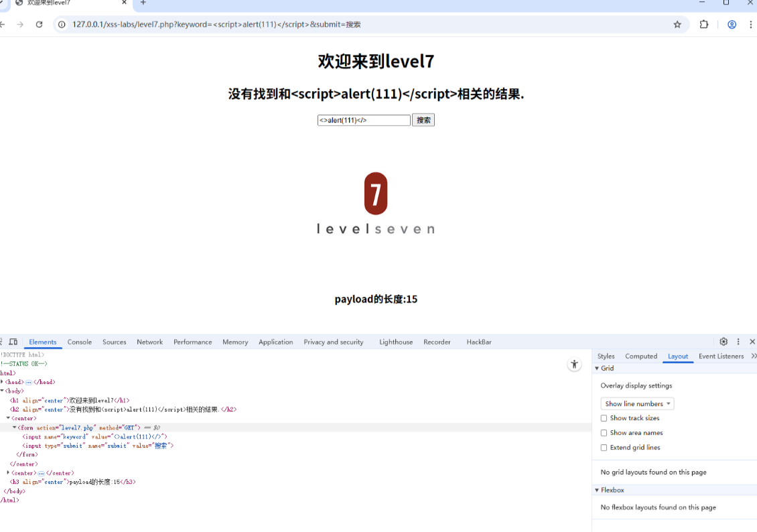Open the Sources tab
Viewport: 757px width, 532px height.
(115, 342)
